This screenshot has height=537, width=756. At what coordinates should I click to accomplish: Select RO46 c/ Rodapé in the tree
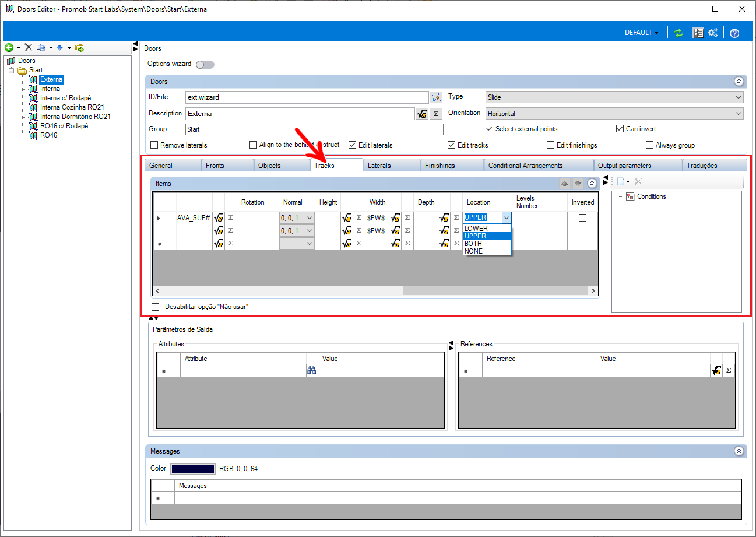point(64,126)
